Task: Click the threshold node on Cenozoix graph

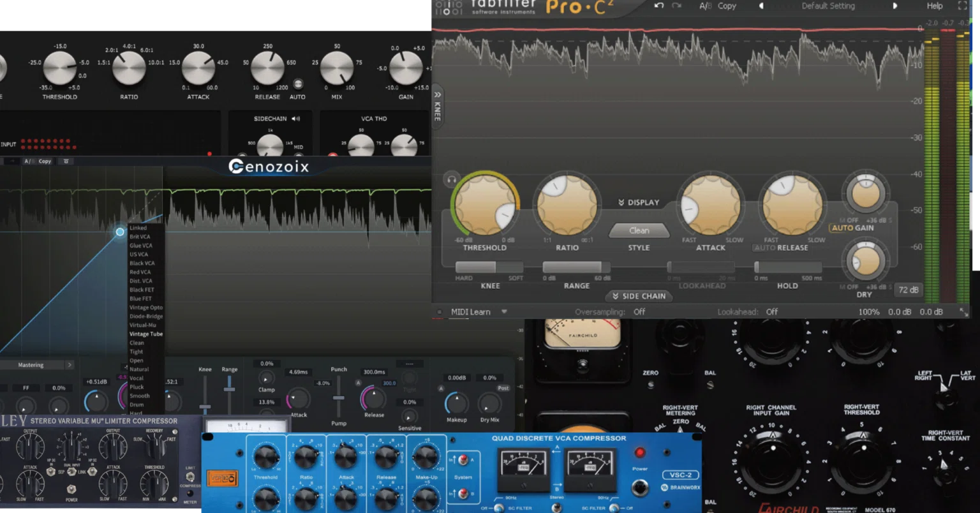Action: pyautogui.click(x=120, y=232)
